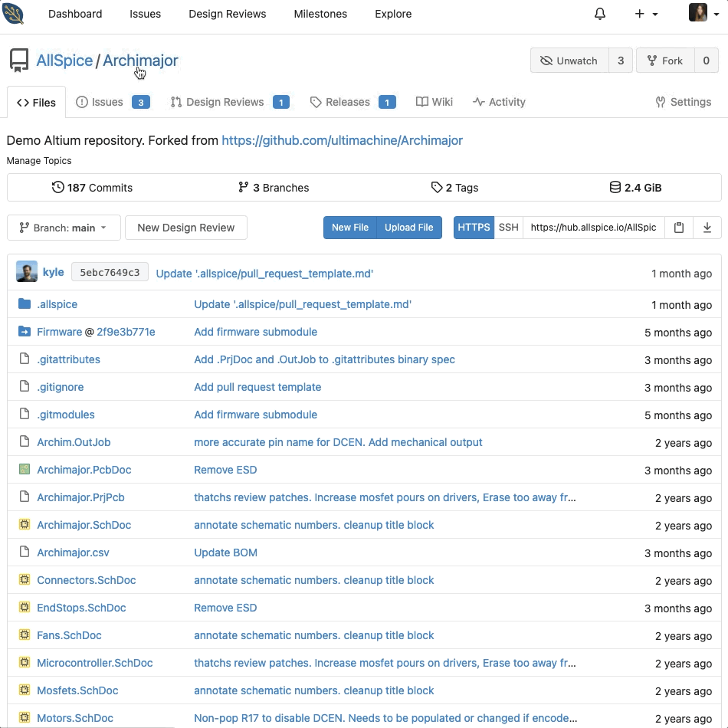The height and width of the screenshot is (728, 728).
Task: Open the AllSpice owner link
Action: point(64,61)
